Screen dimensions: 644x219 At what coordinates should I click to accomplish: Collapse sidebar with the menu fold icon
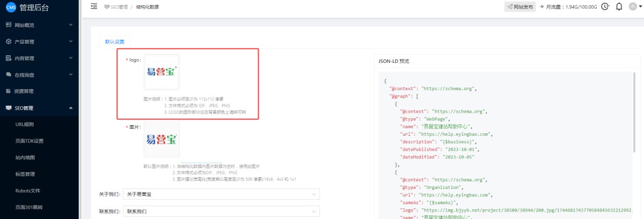(x=94, y=6)
